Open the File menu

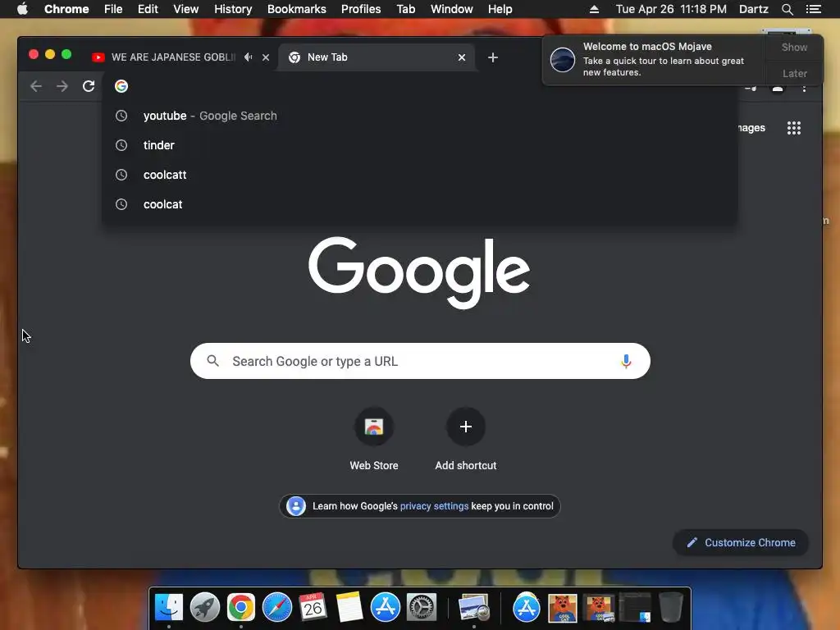(113, 9)
